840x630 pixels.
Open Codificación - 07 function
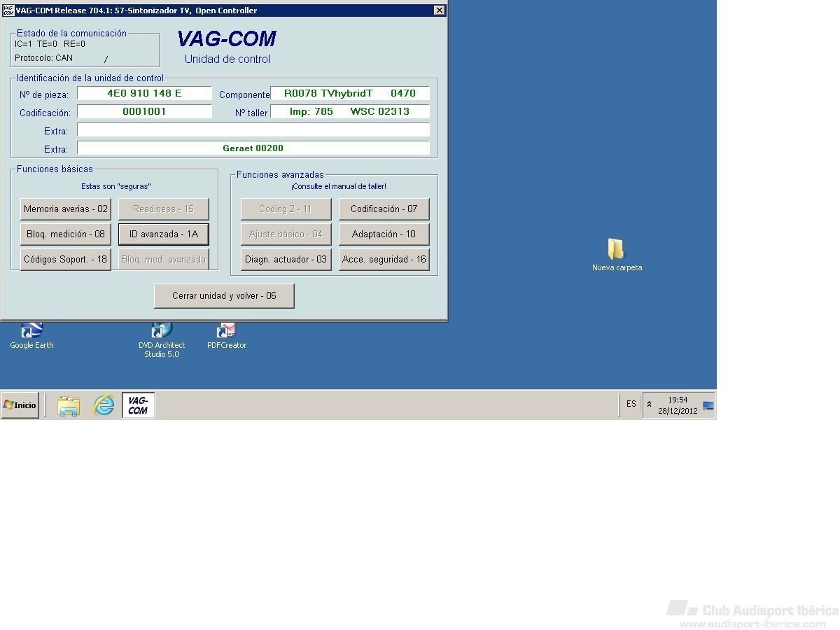[384, 209]
